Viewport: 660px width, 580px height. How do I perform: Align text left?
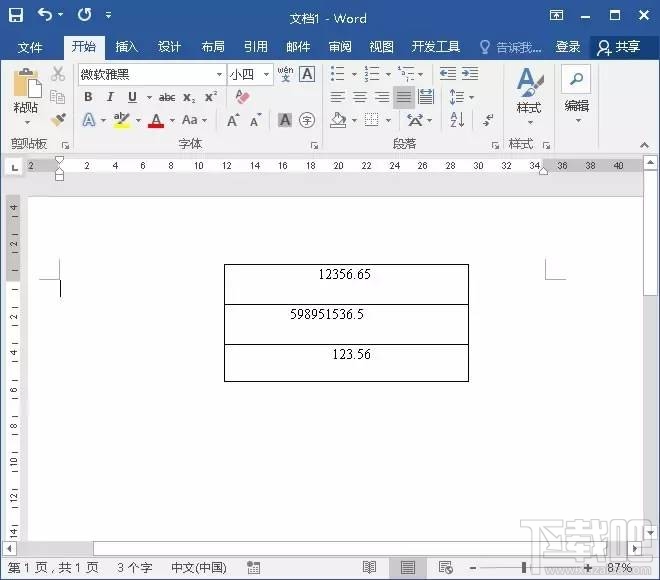[x=338, y=97]
